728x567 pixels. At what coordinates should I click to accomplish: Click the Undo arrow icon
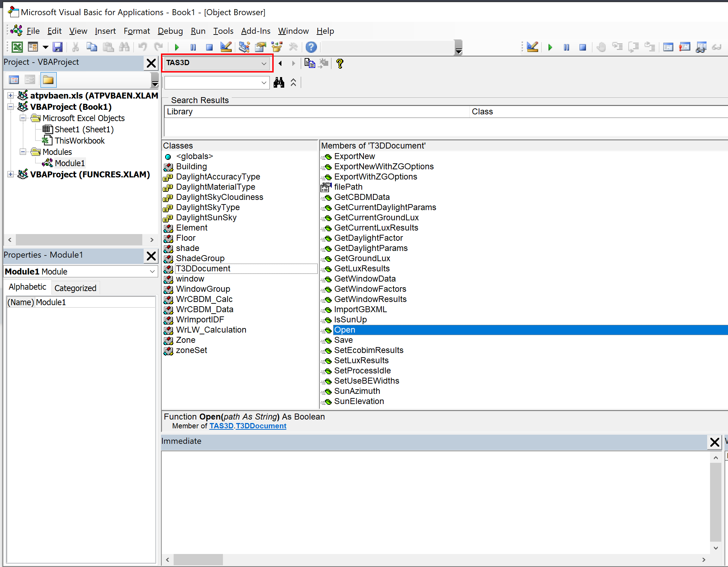[x=143, y=47]
